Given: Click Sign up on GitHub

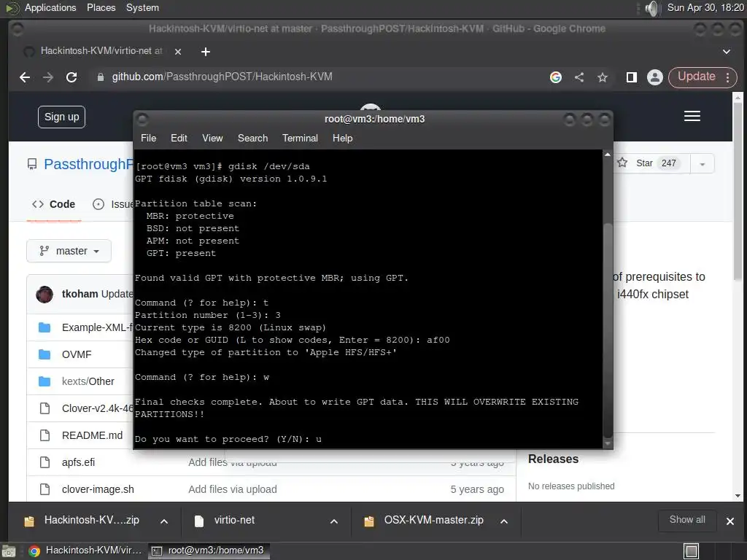Looking at the screenshot, I should coord(61,117).
